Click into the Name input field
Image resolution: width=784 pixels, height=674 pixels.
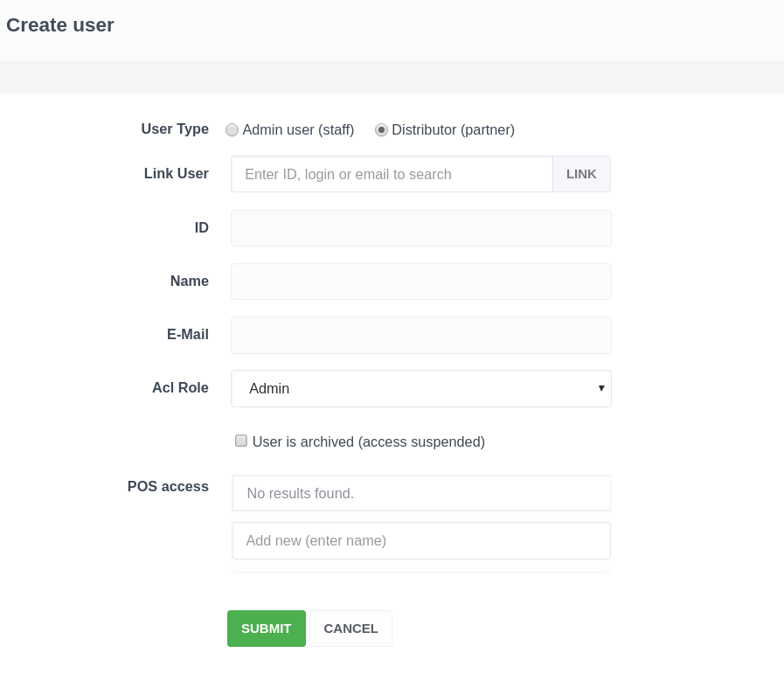tap(420, 281)
